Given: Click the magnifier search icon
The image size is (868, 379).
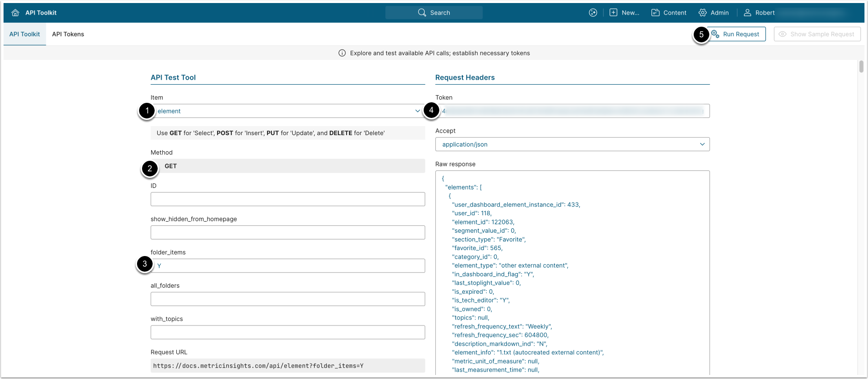Looking at the screenshot, I should click(422, 13).
